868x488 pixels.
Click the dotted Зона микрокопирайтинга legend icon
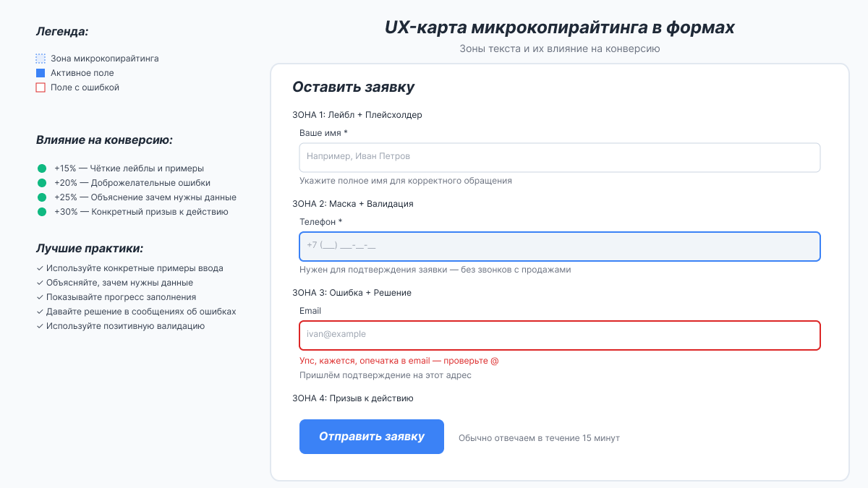(40, 59)
